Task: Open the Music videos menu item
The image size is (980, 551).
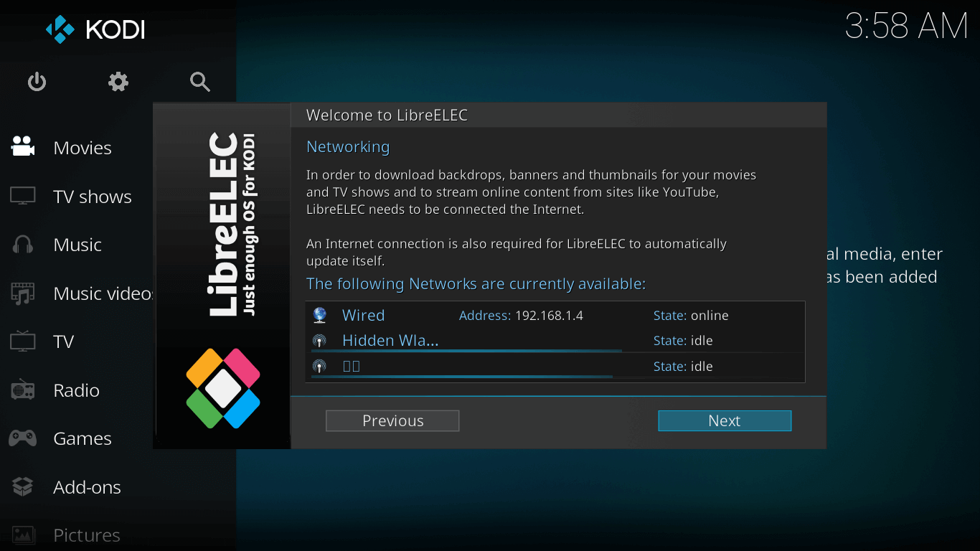Action: tap(102, 293)
